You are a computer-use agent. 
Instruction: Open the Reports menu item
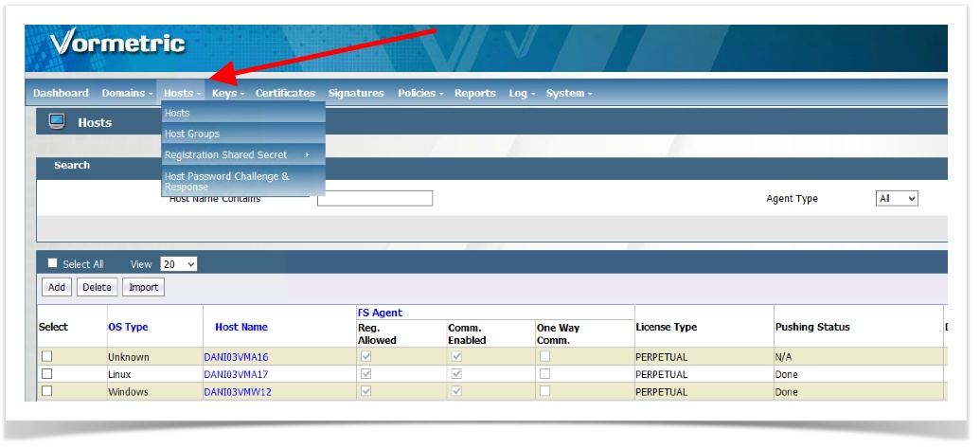click(474, 93)
